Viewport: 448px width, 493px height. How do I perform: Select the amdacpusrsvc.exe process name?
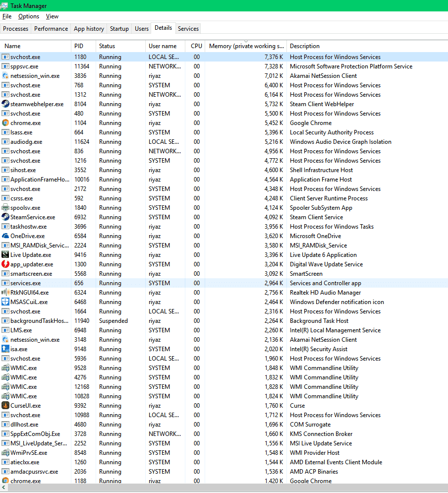click(x=34, y=472)
